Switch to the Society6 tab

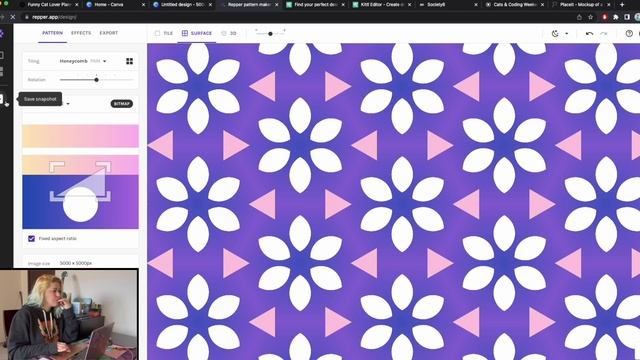click(x=447, y=4)
